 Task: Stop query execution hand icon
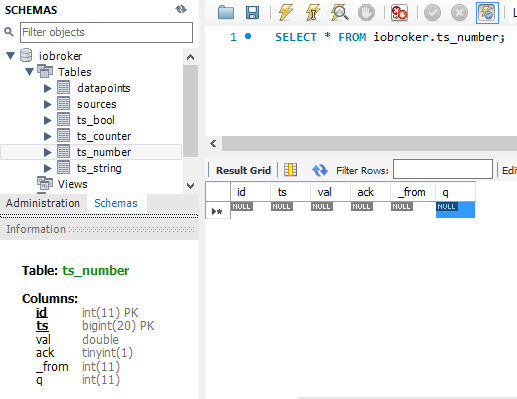366,13
